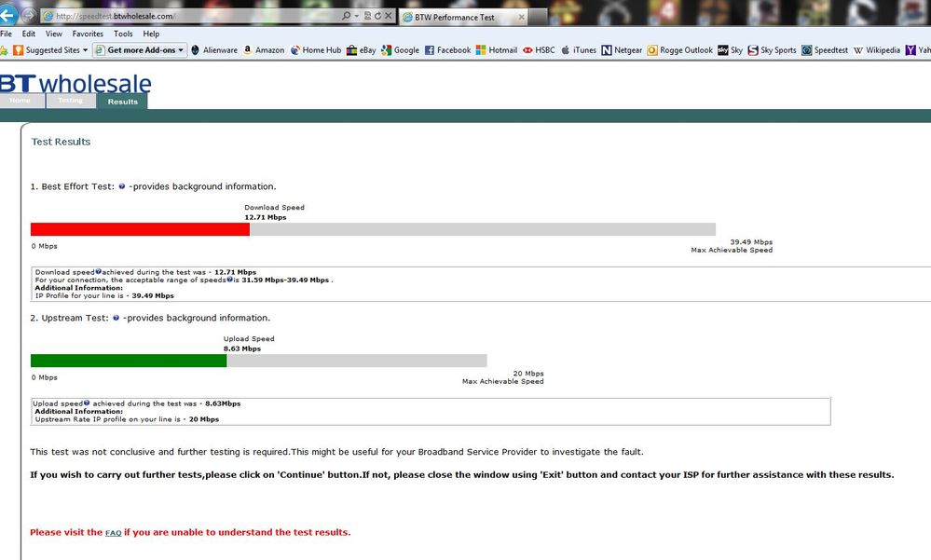
Task: Click the '39.49 Mbps' max achievable speed label
Action: 751,241
